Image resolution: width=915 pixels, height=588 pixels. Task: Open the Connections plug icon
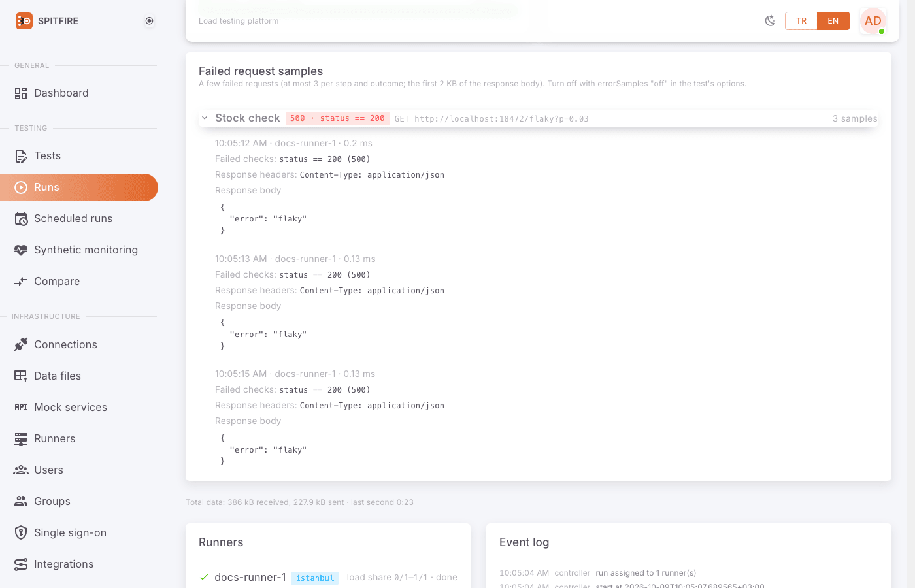click(x=21, y=344)
